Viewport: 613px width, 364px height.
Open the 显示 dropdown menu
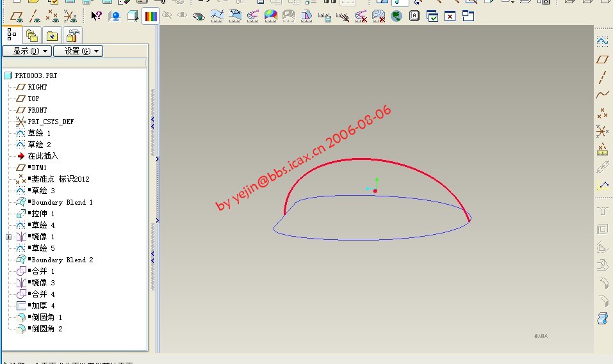(26, 51)
